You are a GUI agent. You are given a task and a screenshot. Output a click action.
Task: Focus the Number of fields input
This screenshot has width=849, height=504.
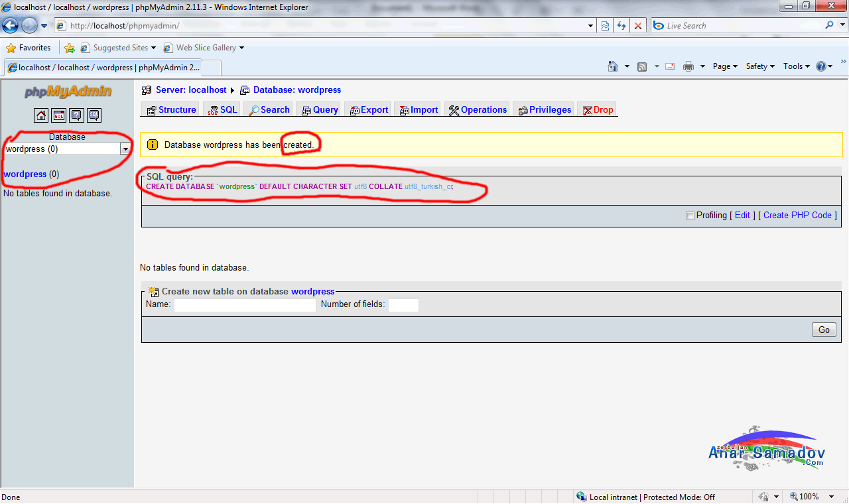point(403,305)
